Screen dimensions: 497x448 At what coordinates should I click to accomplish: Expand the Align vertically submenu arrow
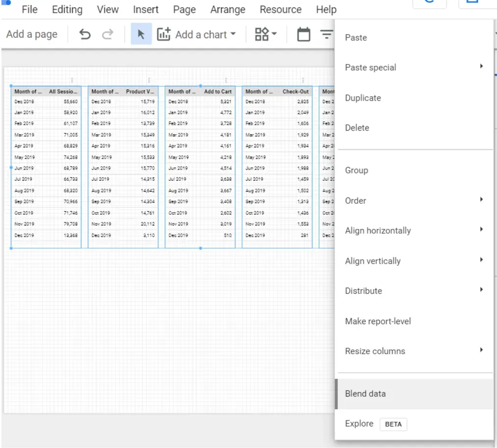pyautogui.click(x=481, y=260)
